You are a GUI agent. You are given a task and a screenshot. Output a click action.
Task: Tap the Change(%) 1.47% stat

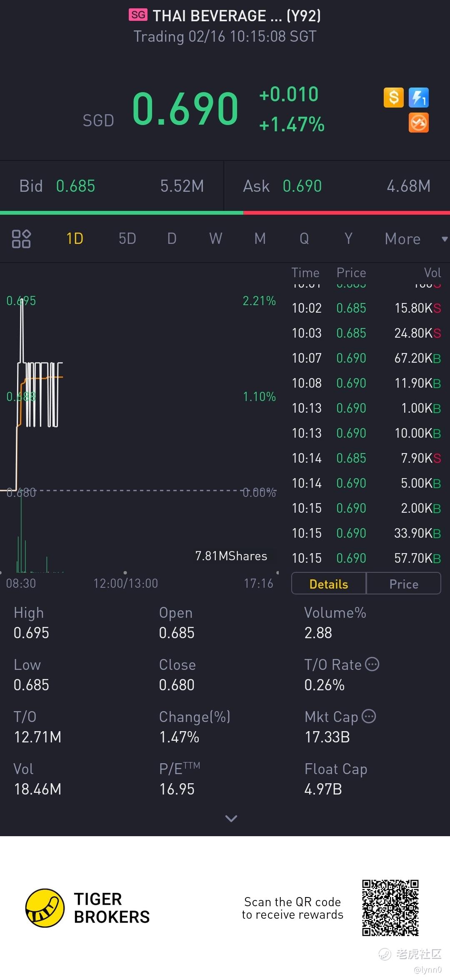tap(195, 727)
